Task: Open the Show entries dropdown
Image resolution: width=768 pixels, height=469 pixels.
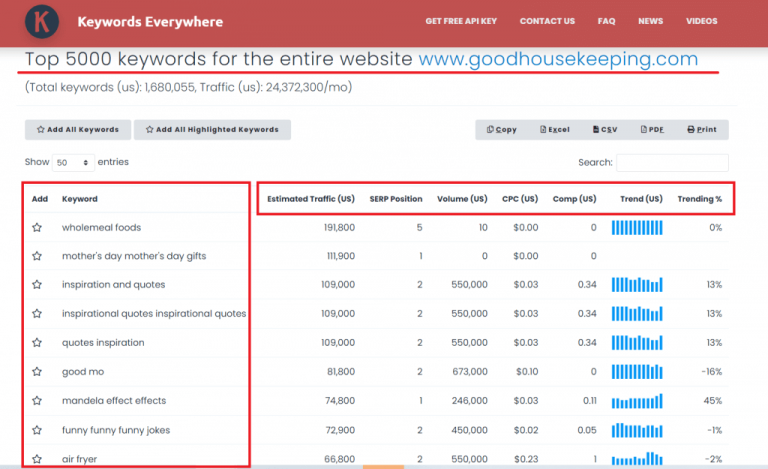Action: click(73, 163)
